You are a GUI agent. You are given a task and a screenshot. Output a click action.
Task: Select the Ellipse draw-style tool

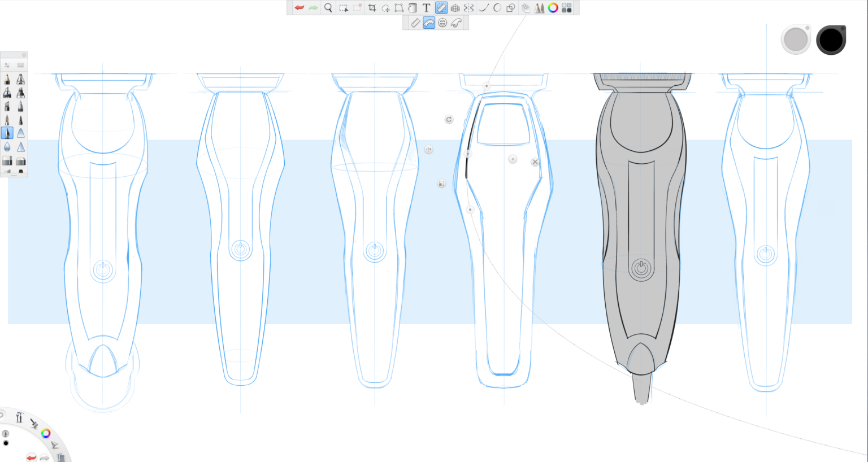(497, 8)
